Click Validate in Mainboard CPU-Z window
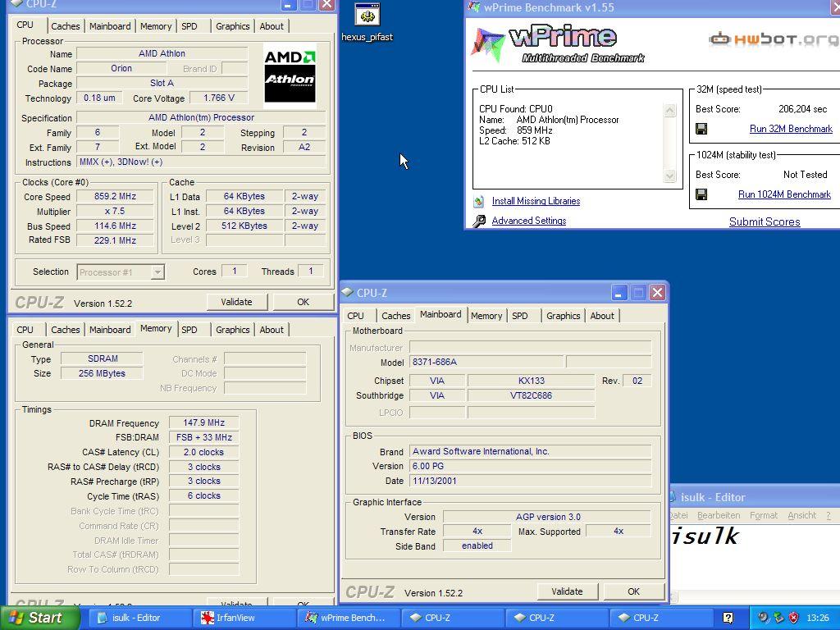This screenshot has height=630, width=840. pyautogui.click(x=567, y=591)
